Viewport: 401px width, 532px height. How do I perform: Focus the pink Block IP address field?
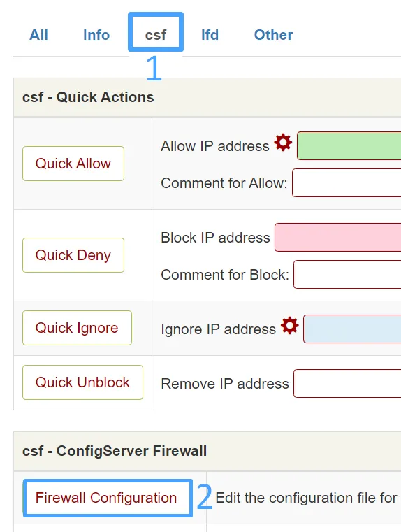tap(338, 238)
